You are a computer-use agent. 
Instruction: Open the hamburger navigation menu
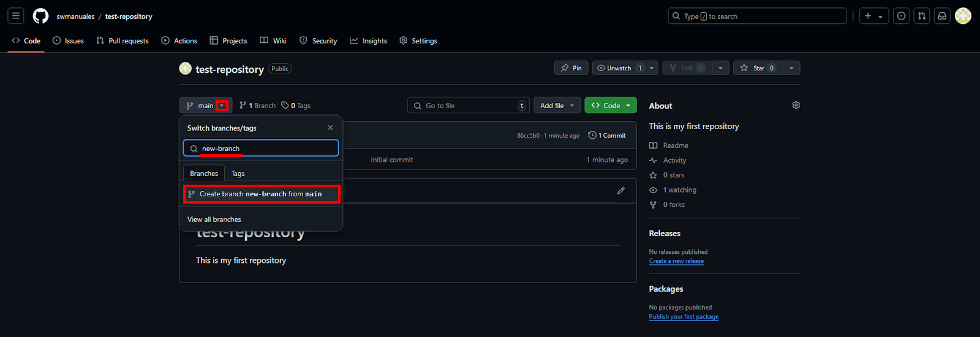16,16
